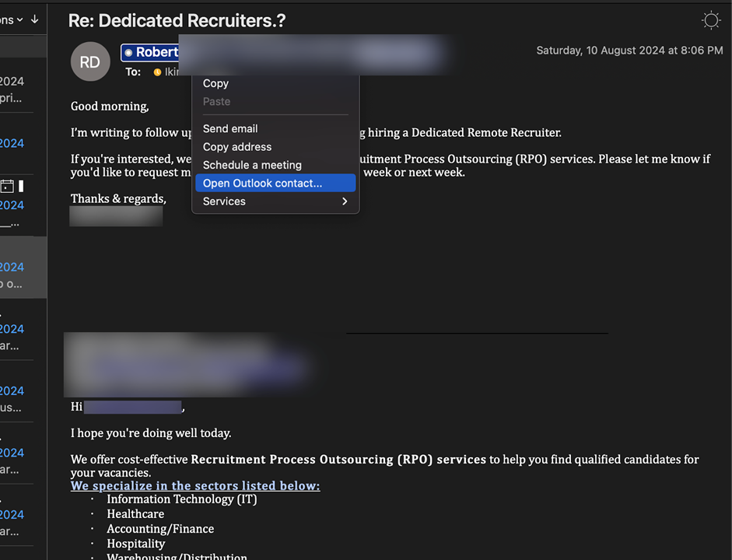Click the email subject 'Re: Dedicated Recruiters.?'

pyautogui.click(x=177, y=20)
